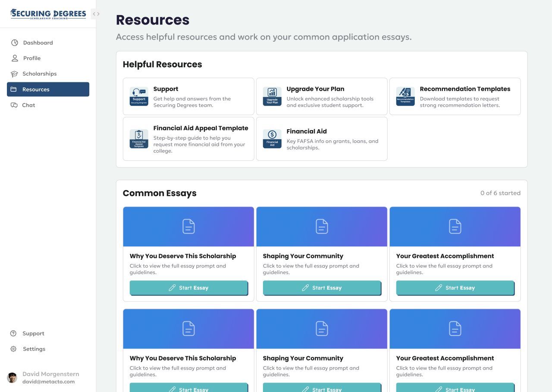Open the Chat section
This screenshot has height=392, width=552.
tap(28, 105)
